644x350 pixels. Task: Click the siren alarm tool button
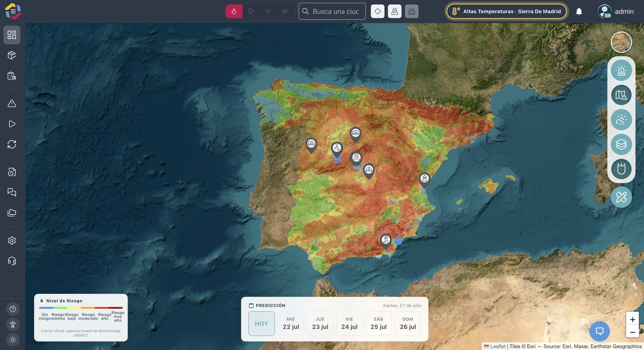pyautogui.click(x=621, y=71)
